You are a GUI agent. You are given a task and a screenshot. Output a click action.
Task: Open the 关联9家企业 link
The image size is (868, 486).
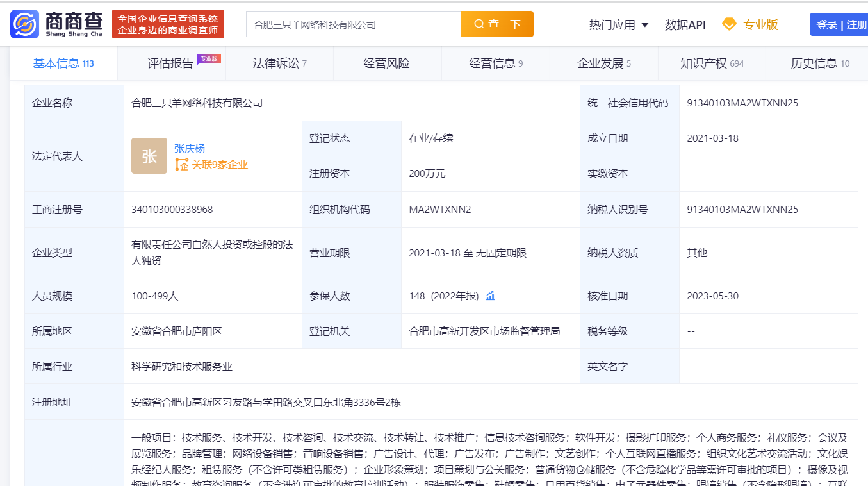220,165
